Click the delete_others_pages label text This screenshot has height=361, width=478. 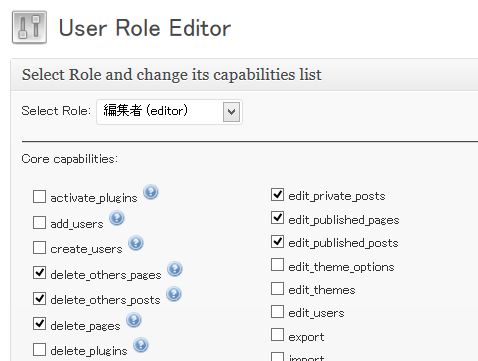click(106, 275)
